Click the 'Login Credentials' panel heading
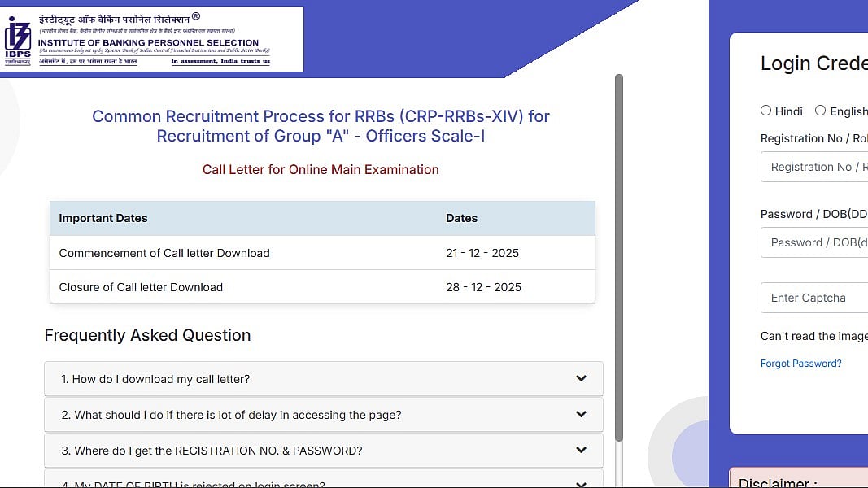The height and width of the screenshot is (488, 868). [813, 63]
